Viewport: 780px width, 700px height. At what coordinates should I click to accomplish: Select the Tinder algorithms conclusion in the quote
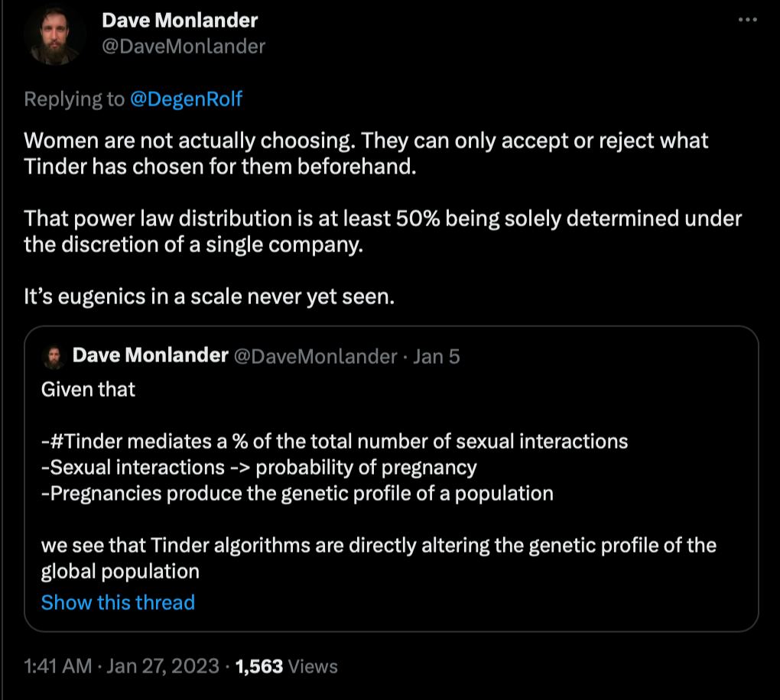click(379, 558)
